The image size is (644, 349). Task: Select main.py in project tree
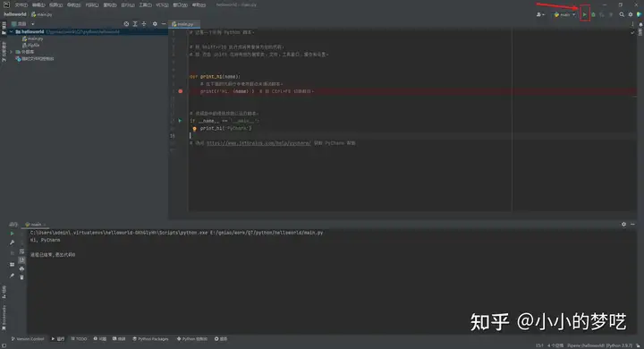(x=33, y=38)
